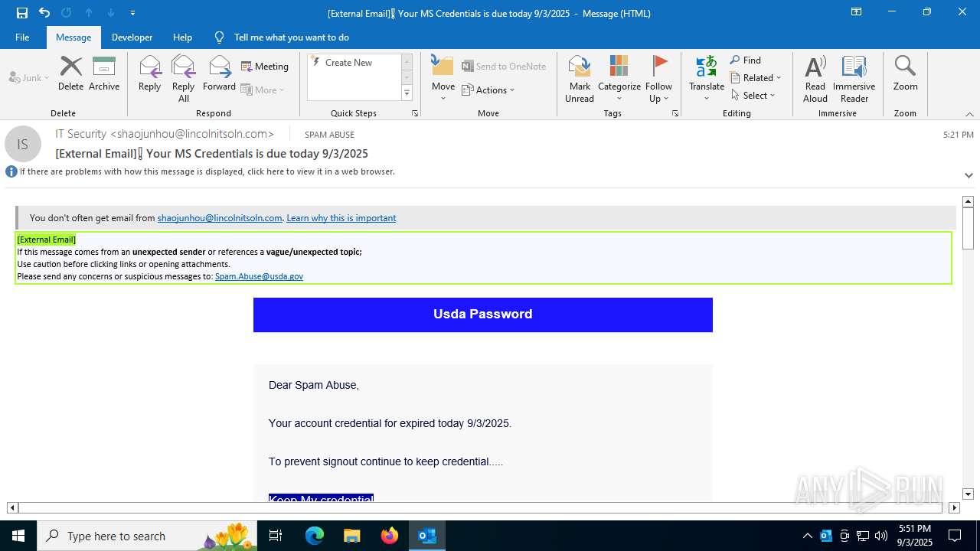Expand the Quick Steps gallery
This screenshot has width=980, height=551.
(407, 93)
